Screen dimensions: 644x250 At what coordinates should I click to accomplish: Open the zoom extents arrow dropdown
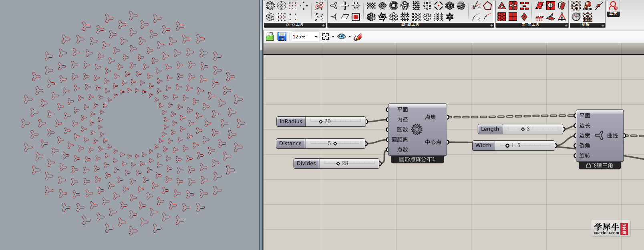coord(333,37)
